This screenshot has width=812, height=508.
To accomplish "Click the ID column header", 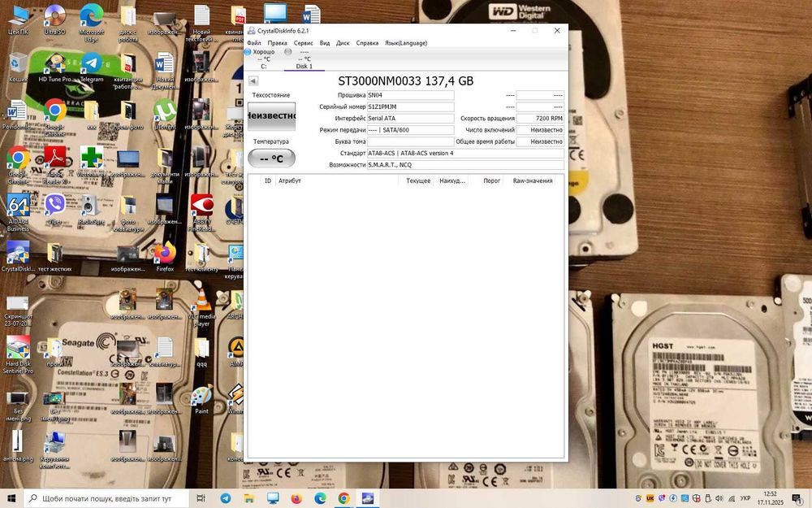I will tap(268, 181).
